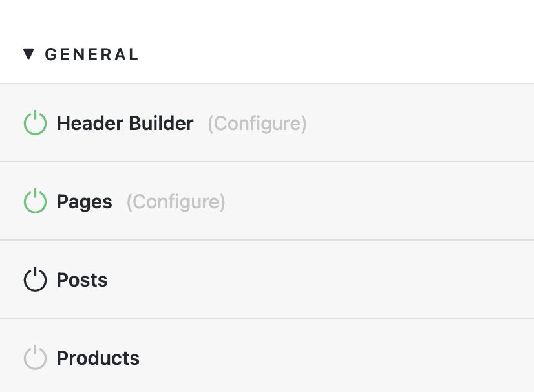Click the Posts label text
534x392 pixels.
81,280
